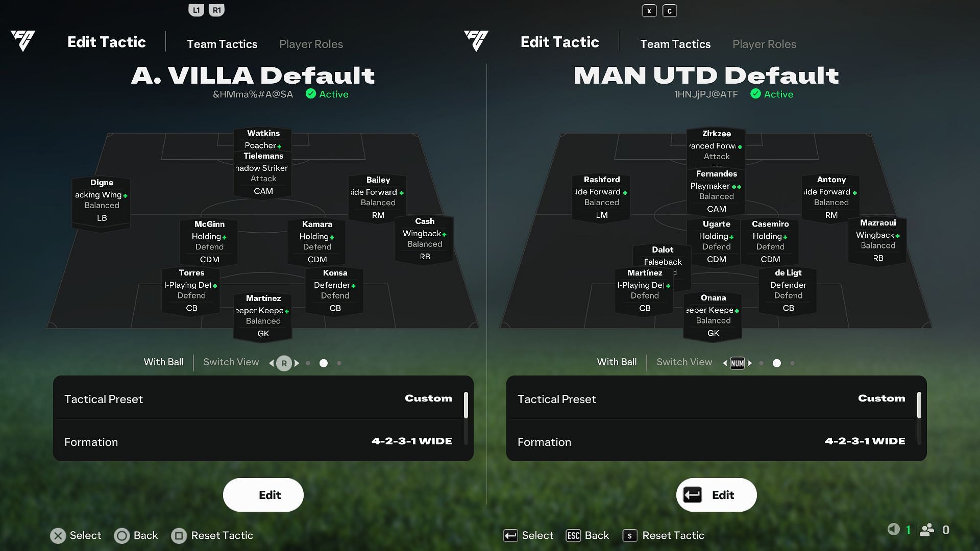Viewport: 980px width, 551px height.
Task: Click Edit tactic button for Man Utd
Action: [716, 494]
